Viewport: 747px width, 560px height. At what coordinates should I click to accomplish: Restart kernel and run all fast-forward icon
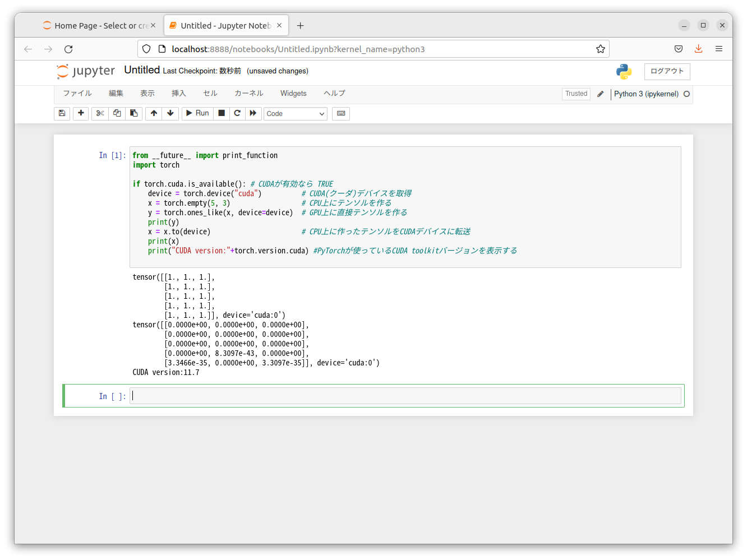253,113
